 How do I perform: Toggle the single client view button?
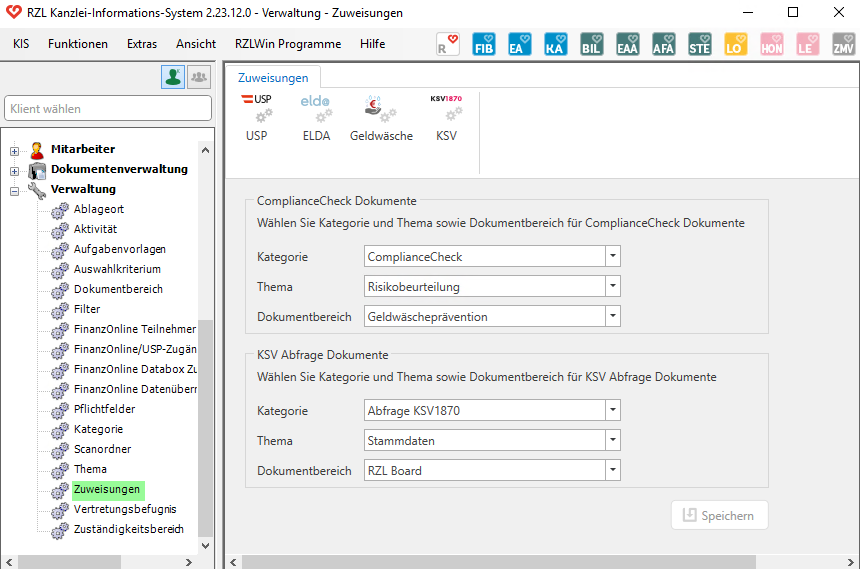pyautogui.click(x=173, y=77)
